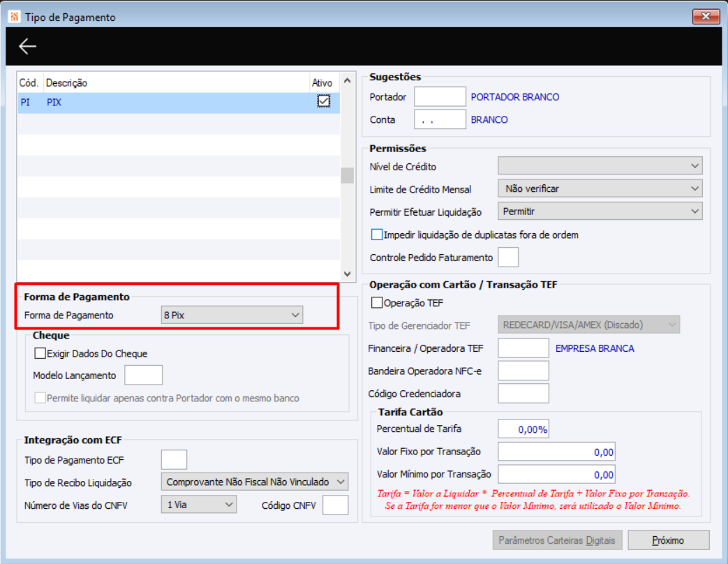Go back using the white arrow icon

(x=27, y=46)
